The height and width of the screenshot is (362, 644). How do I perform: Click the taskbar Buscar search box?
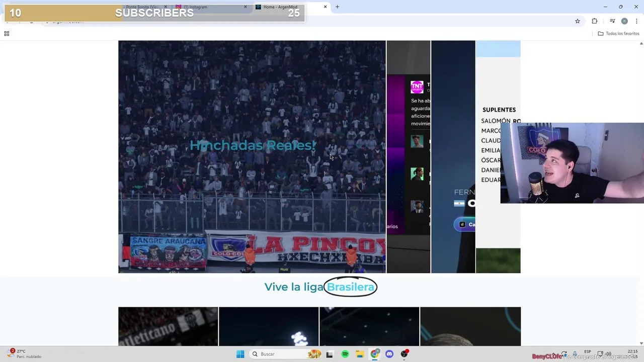(285, 354)
